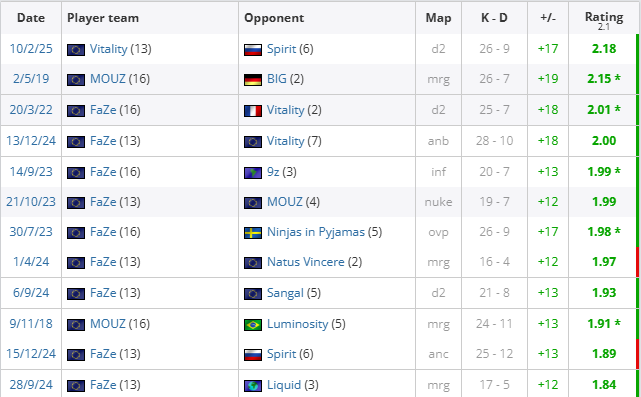Open the 10/2/25 match date link

tap(31, 49)
